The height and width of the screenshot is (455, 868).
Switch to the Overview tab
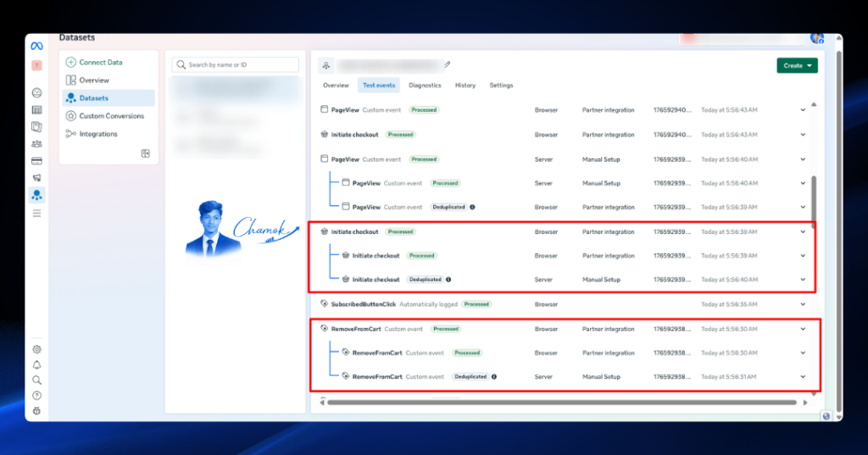coord(336,86)
